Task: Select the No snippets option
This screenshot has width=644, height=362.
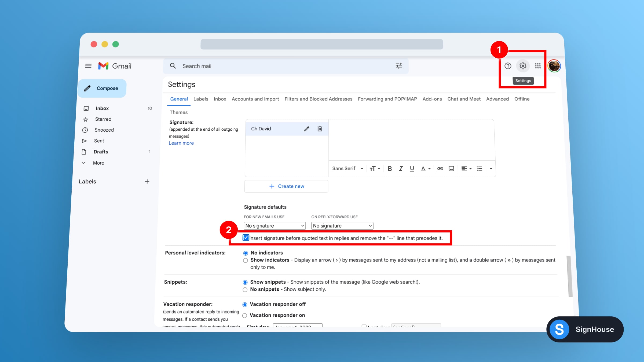Action: coord(245,290)
